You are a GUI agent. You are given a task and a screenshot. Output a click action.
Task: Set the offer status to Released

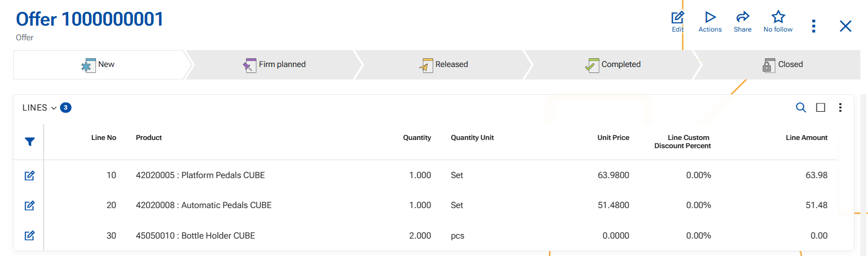pos(444,65)
